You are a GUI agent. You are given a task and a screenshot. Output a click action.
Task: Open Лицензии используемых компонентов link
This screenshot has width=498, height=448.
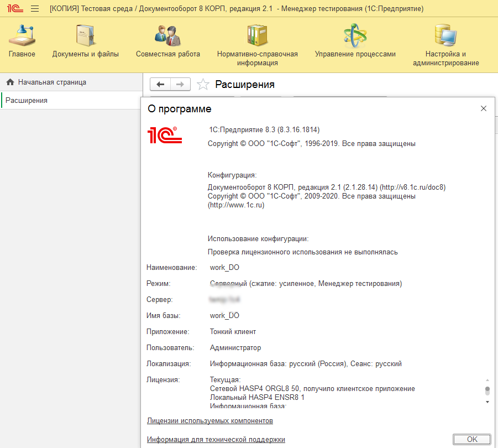[210, 421]
